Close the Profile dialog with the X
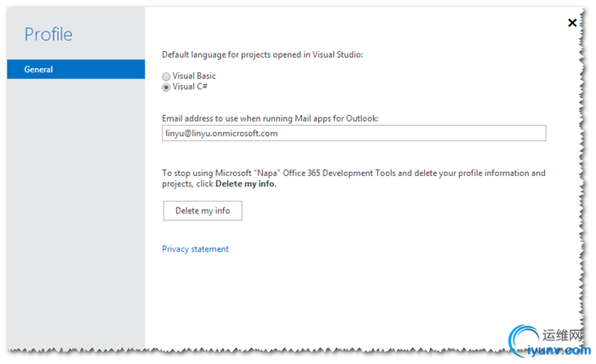 [x=572, y=23]
